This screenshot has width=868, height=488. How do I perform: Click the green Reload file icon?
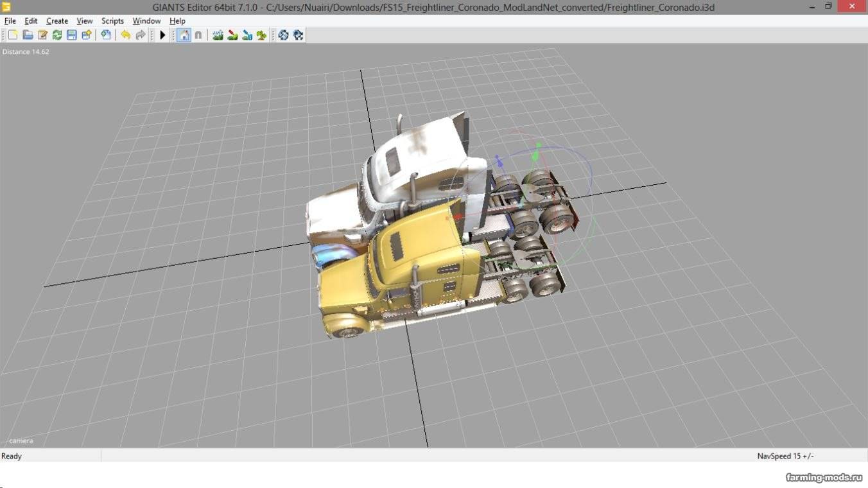click(57, 35)
